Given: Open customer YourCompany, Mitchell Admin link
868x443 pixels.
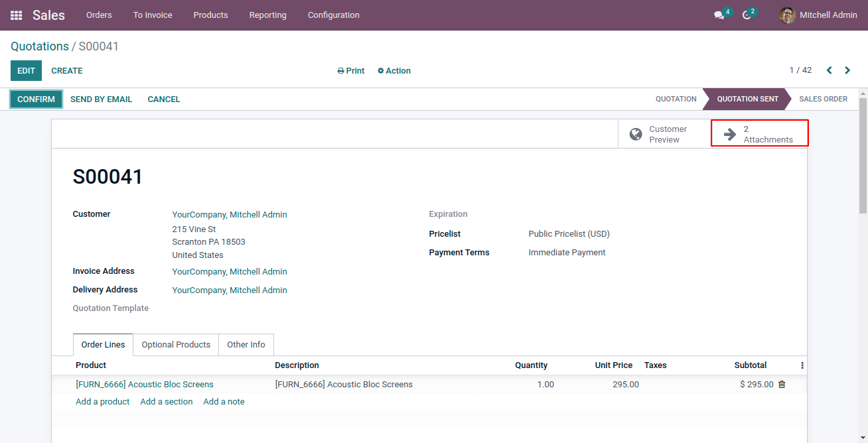Looking at the screenshot, I should (x=230, y=215).
